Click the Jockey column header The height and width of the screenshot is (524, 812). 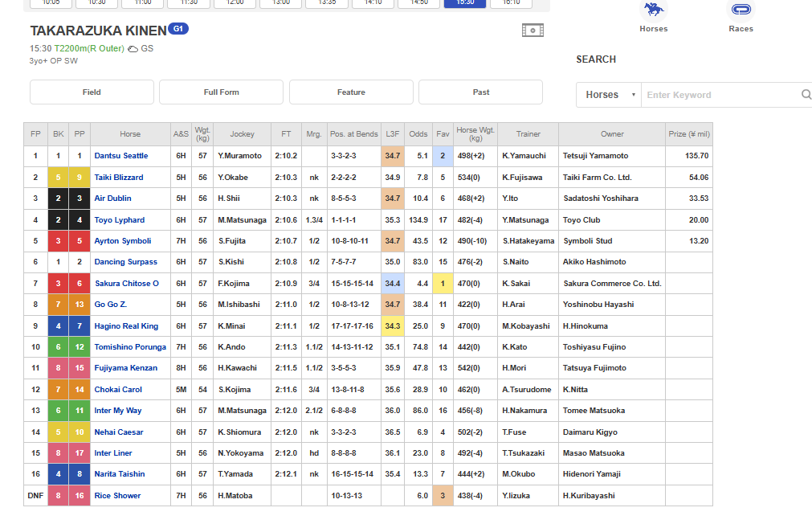[x=242, y=134]
